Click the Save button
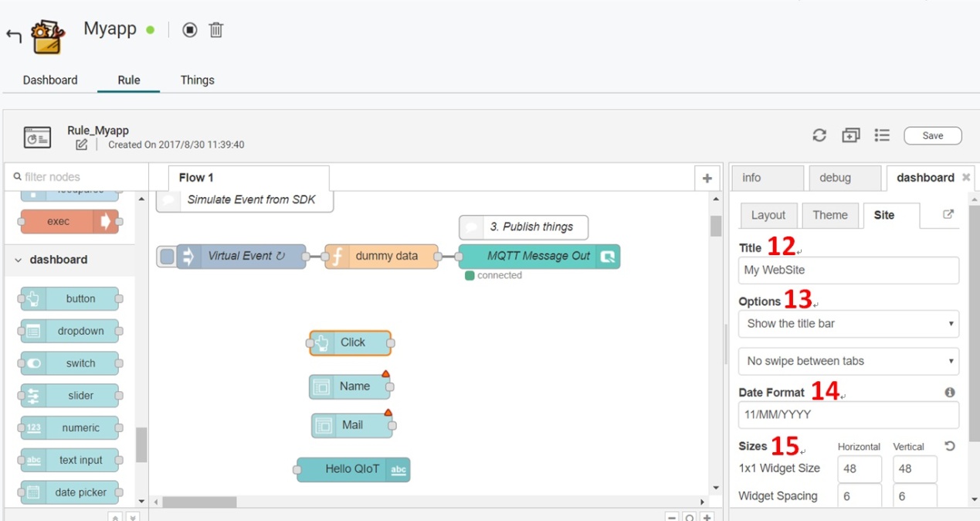This screenshot has width=980, height=521. tap(932, 136)
